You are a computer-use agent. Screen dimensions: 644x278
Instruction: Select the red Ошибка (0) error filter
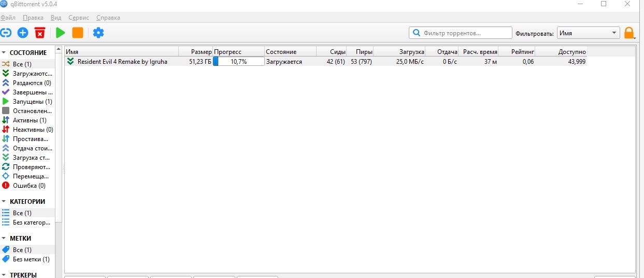pyautogui.click(x=28, y=186)
